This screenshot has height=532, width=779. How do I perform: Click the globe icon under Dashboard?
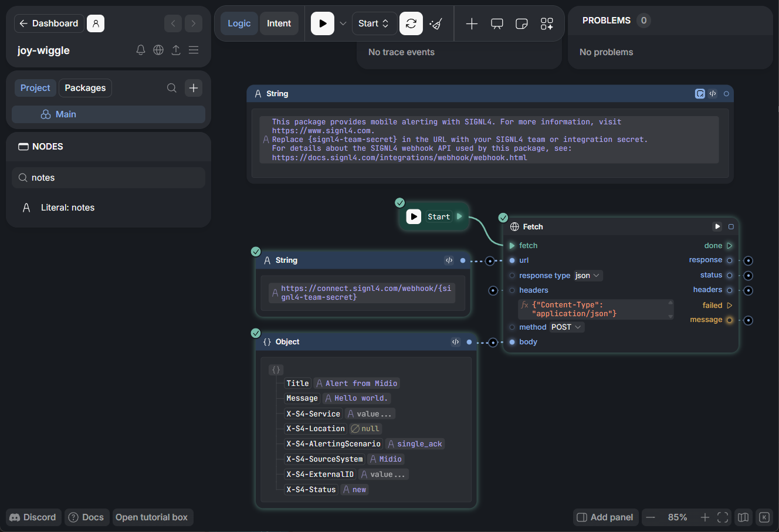[158, 50]
